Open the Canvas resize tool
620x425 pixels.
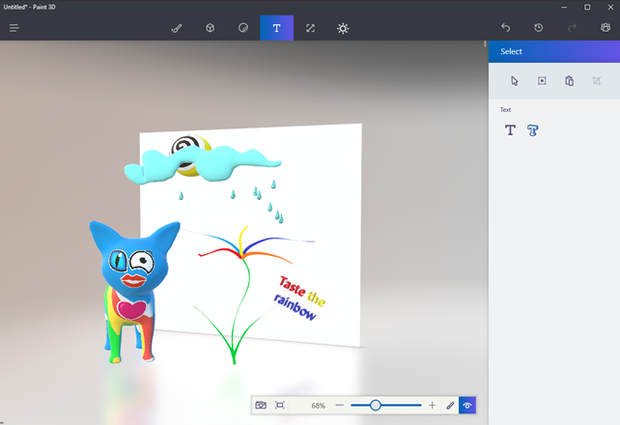[310, 28]
